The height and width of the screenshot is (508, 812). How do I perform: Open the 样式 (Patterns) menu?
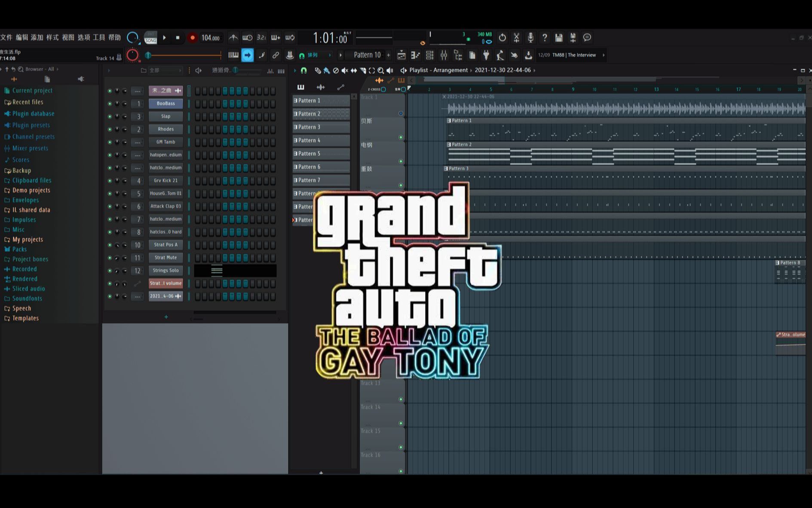[x=52, y=37]
